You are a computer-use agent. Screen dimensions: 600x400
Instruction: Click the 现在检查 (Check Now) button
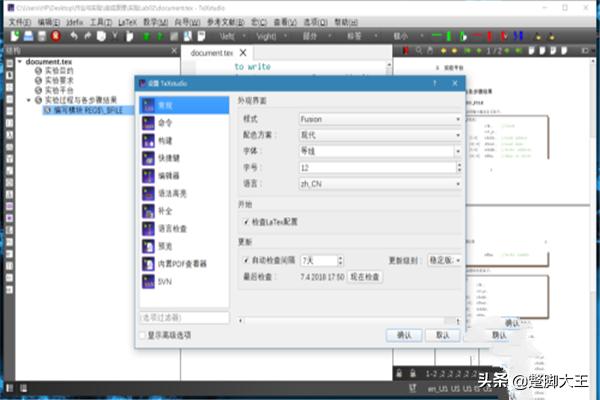coord(364,275)
